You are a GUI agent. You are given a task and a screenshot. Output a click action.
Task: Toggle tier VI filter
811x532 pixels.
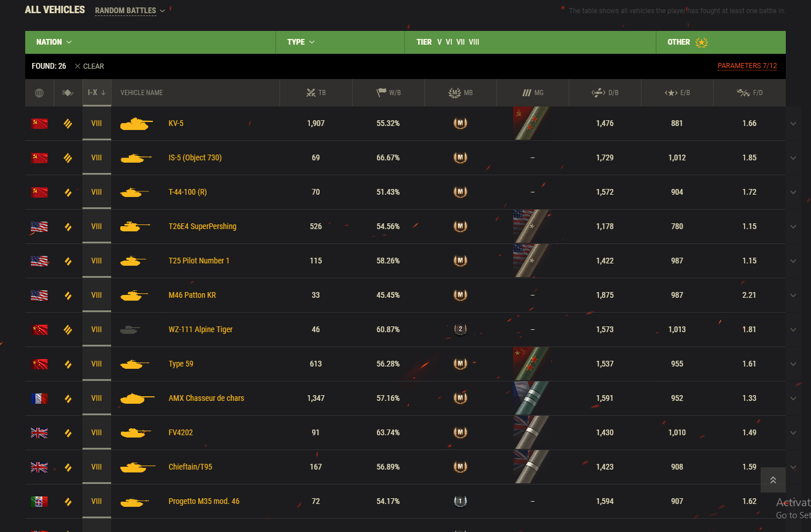point(449,42)
